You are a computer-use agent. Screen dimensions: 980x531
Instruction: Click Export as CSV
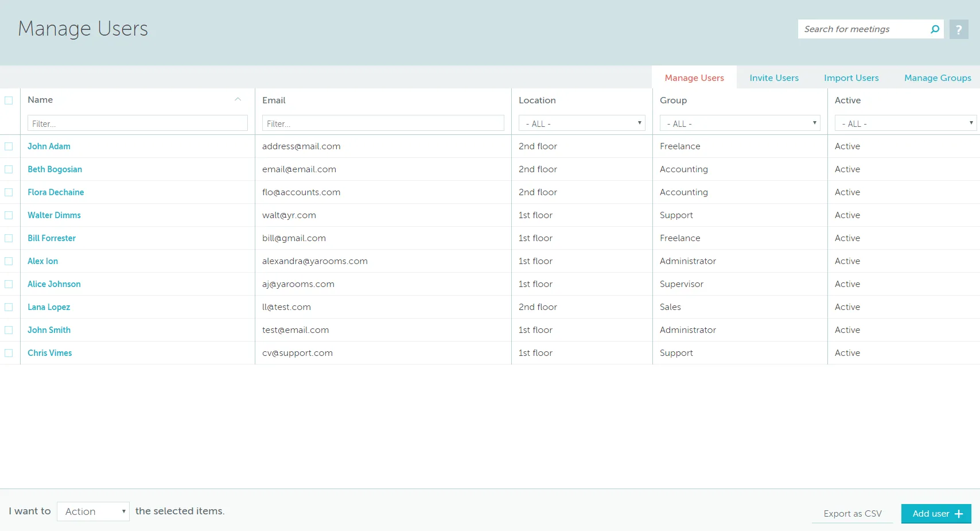[x=852, y=513]
